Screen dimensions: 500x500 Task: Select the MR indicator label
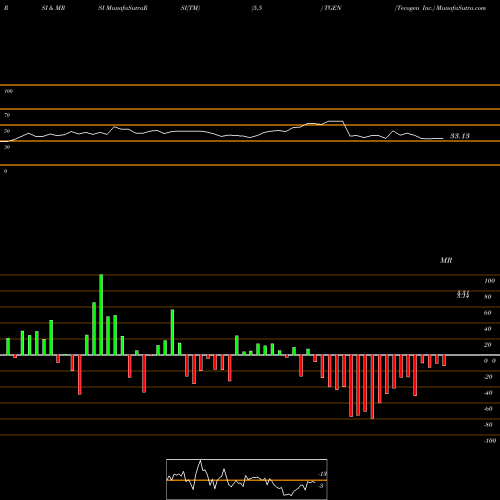(446, 261)
